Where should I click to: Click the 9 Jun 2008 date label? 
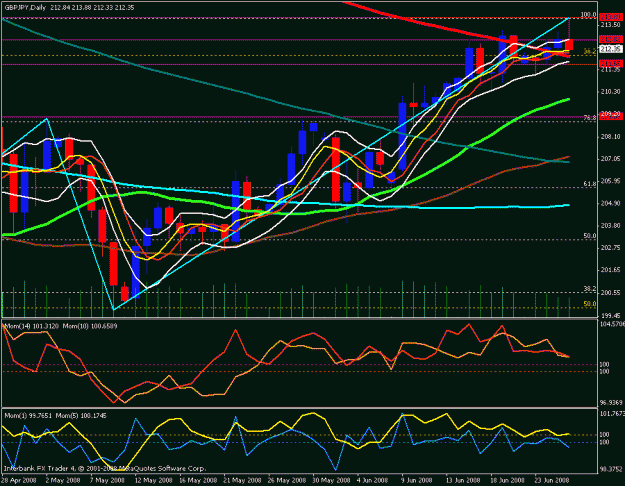point(417,480)
